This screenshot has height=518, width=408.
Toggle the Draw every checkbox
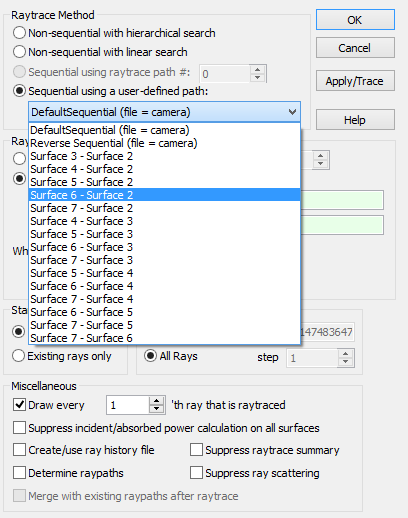click(19, 405)
